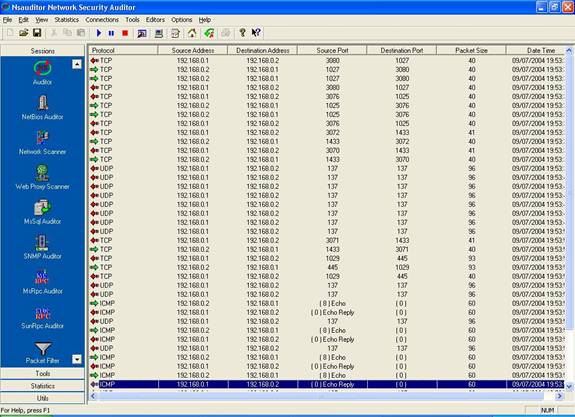Expand the Sessions panel header
Viewport: 575px width, 417px height.
(x=43, y=51)
